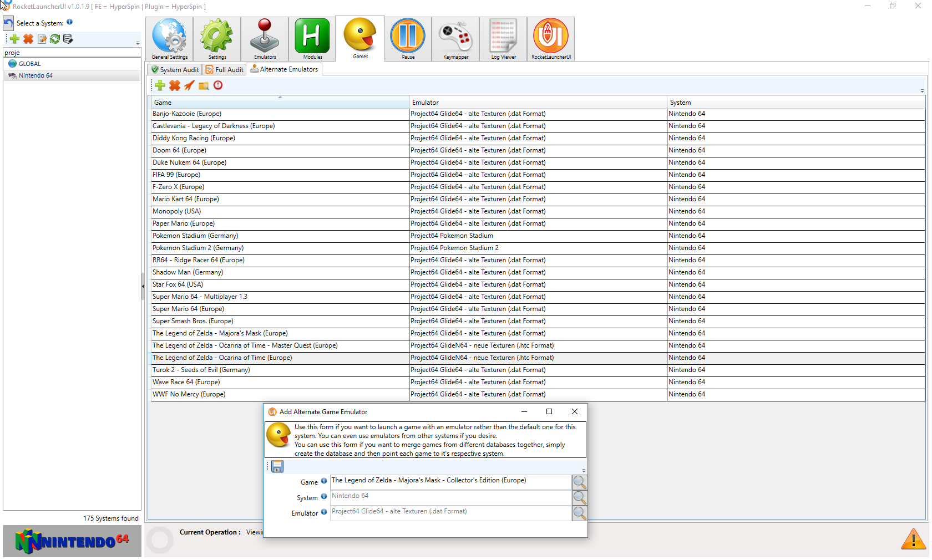
Task: Select the Star Fox 64 (USA) row
Action: pyautogui.click(x=538, y=284)
